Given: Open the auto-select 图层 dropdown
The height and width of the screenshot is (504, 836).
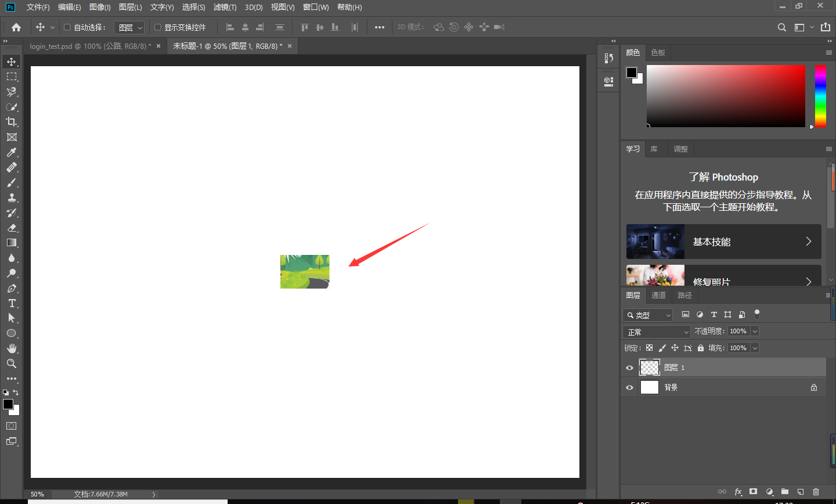Looking at the screenshot, I should [x=129, y=27].
